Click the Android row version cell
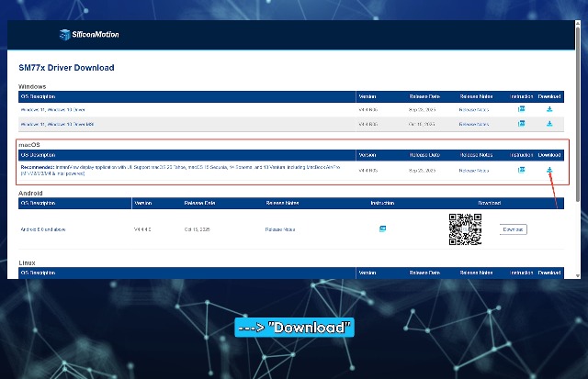This screenshot has height=379, width=588. tap(142, 229)
